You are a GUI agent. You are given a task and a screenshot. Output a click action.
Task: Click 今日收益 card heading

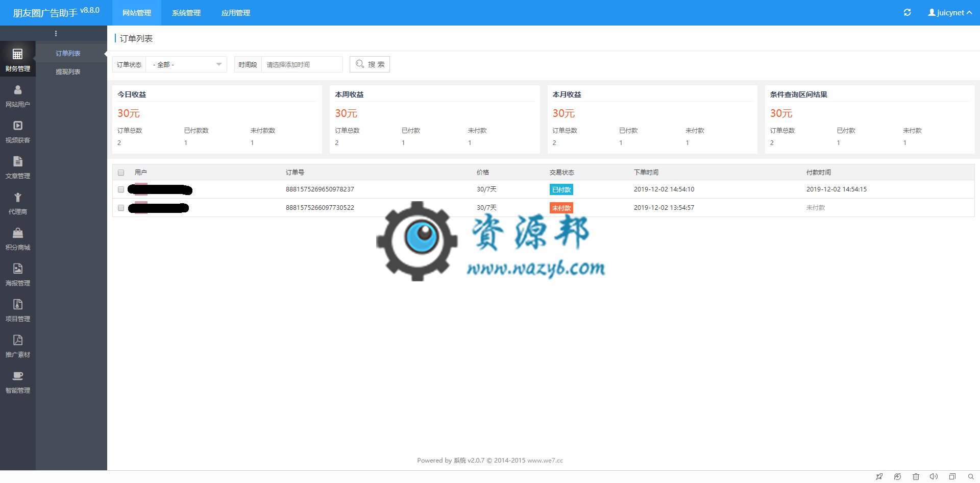pos(132,94)
